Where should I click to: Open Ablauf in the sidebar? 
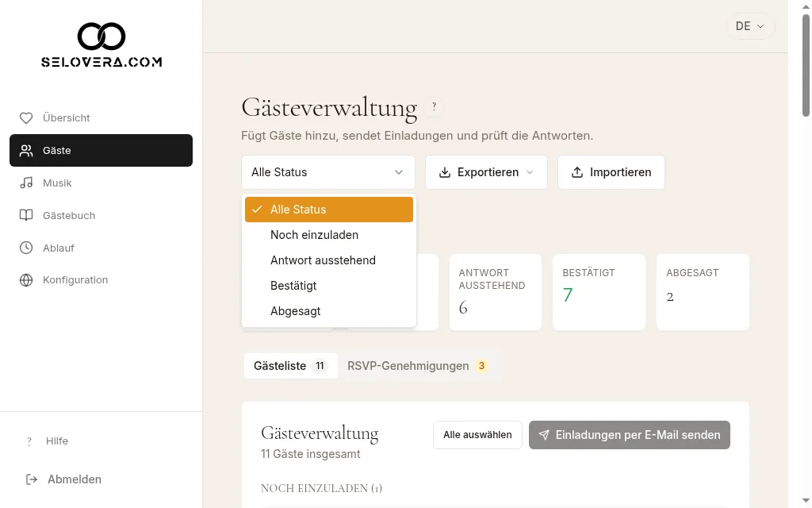pyautogui.click(x=101, y=248)
